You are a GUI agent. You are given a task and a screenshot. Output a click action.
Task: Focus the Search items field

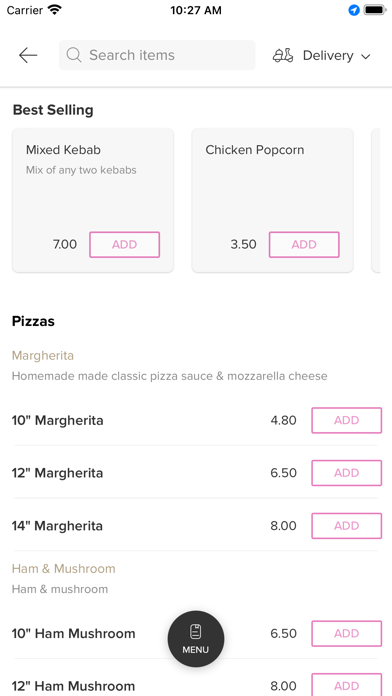pyautogui.click(x=157, y=55)
